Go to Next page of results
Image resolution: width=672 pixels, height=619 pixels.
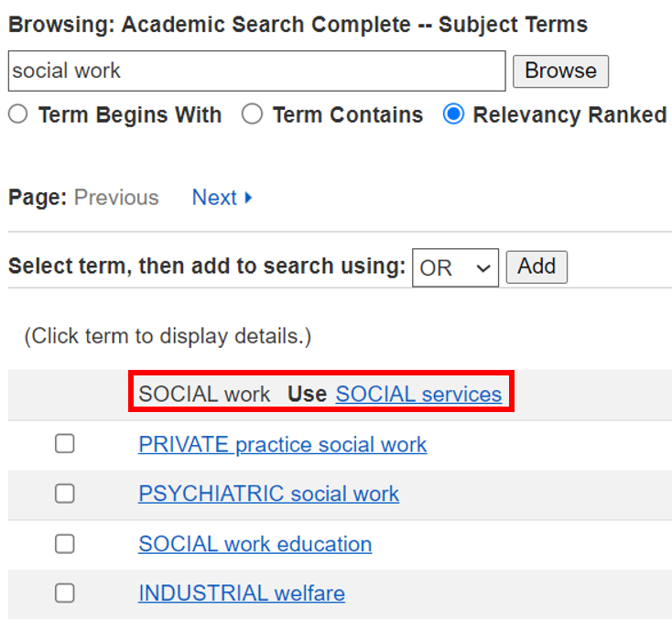pos(215,198)
